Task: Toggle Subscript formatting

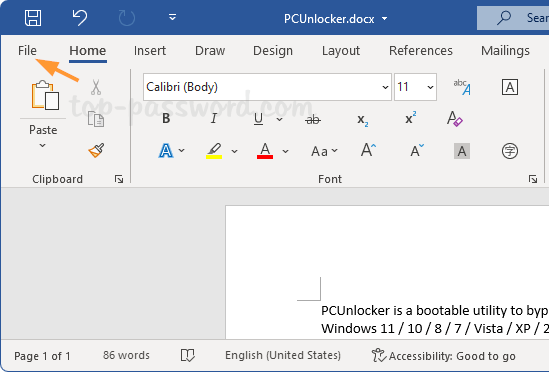Action: click(362, 120)
